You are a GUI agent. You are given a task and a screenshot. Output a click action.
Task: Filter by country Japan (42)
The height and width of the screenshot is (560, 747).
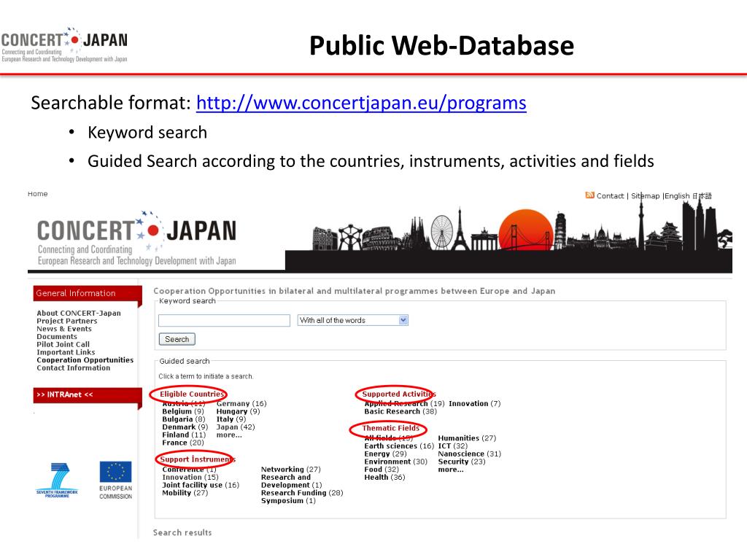coord(236,427)
